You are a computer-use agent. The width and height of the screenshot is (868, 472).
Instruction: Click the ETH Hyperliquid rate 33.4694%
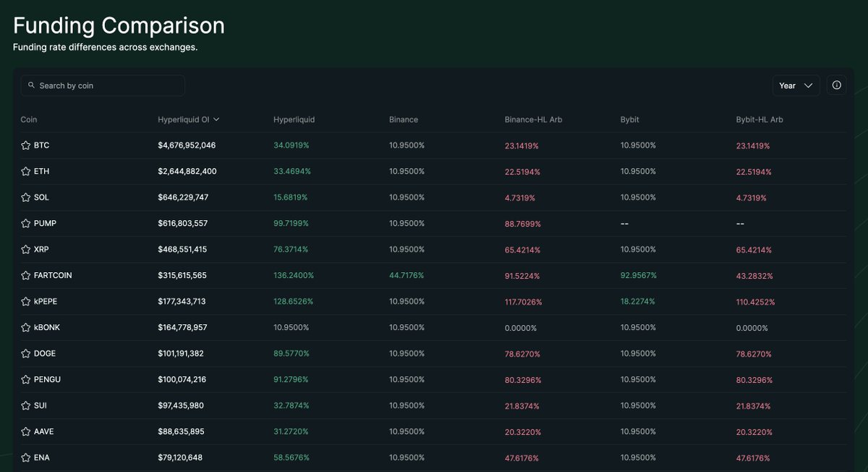[292, 172]
